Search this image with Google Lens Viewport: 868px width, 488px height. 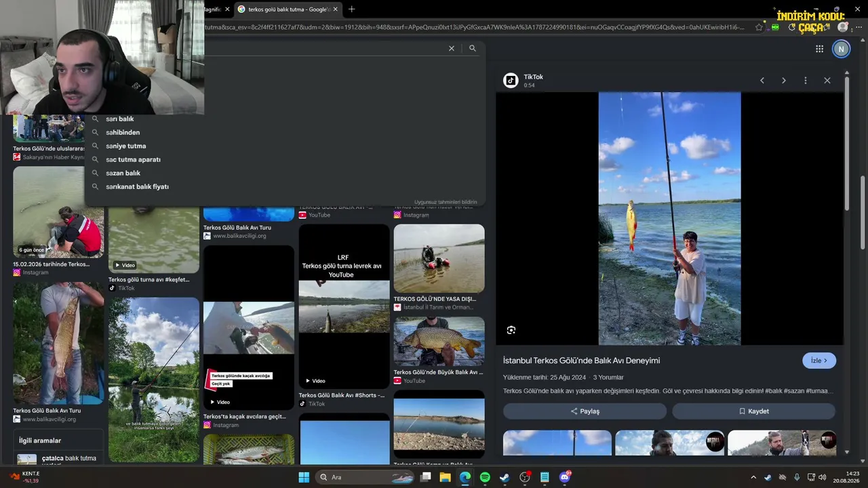click(x=511, y=330)
